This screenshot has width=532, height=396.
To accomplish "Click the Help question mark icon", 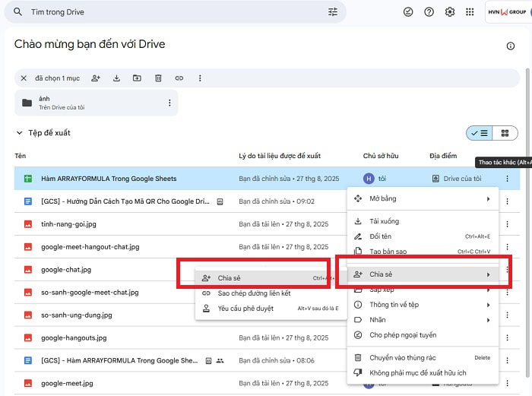I will click(x=429, y=12).
